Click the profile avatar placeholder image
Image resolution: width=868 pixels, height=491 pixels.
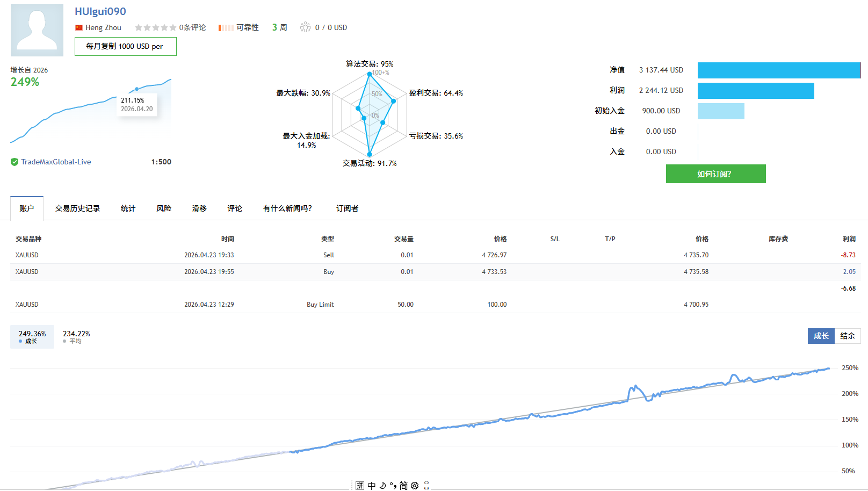(x=37, y=30)
